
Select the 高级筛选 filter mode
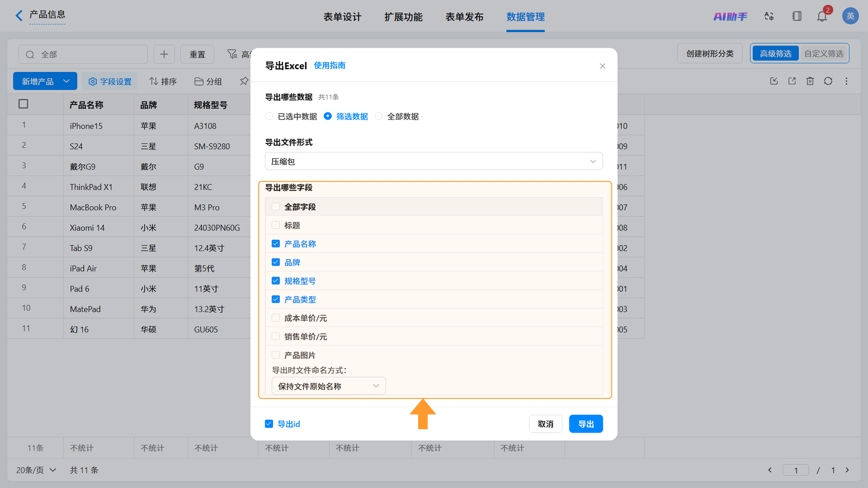(775, 53)
